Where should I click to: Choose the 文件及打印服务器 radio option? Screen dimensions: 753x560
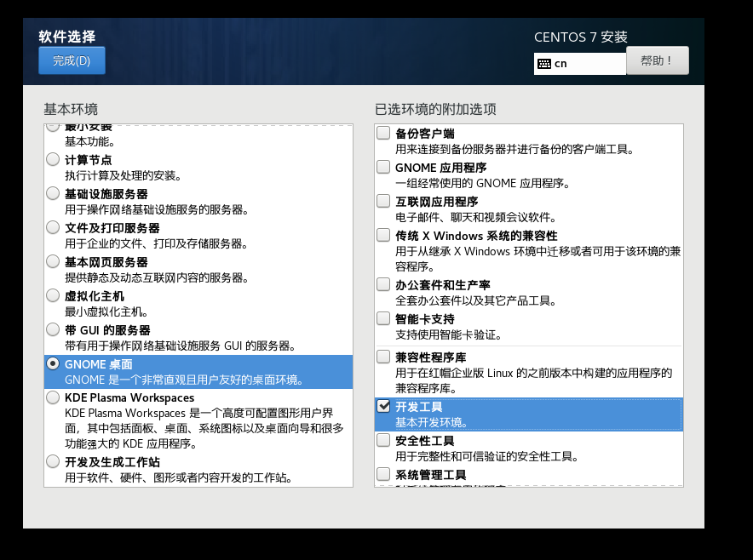tap(53, 227)
